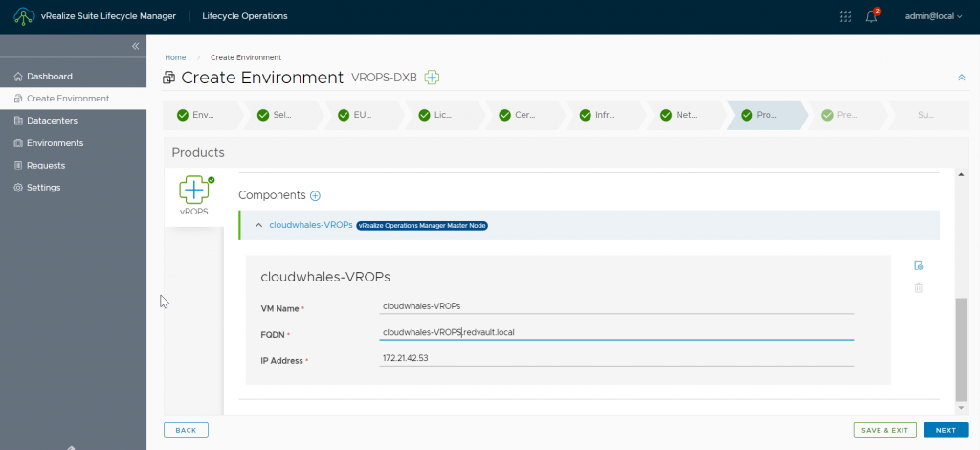Screen dimensions: 980x450
Task: Collapse the sidebar with the double chevron
Action: point(135,46)
